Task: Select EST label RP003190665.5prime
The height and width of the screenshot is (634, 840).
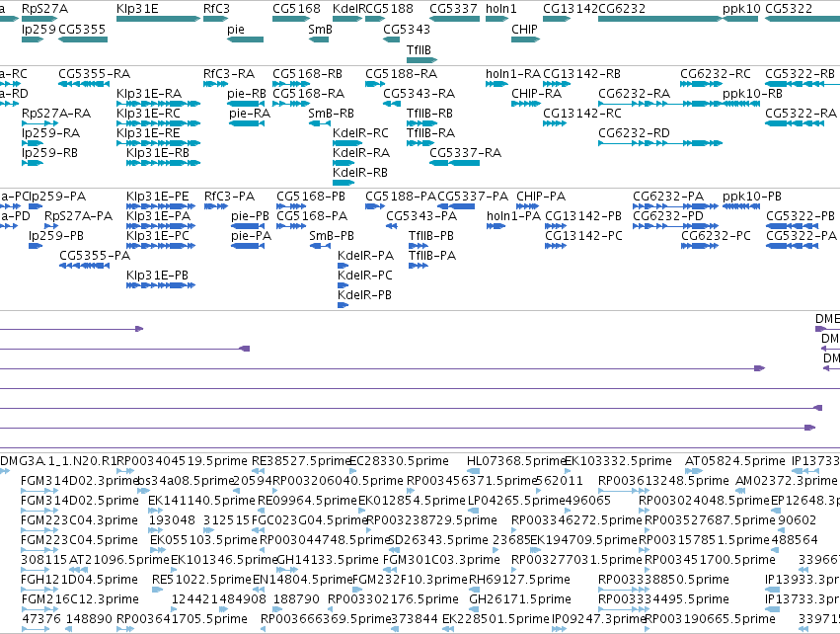Action: (710, 619)
